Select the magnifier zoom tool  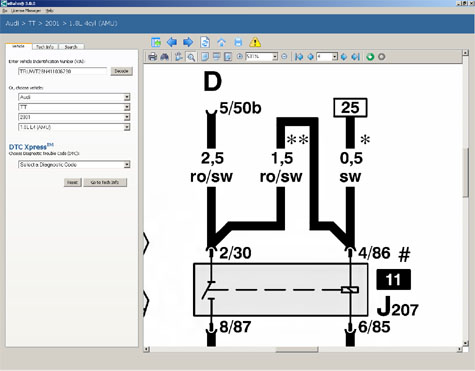pos(191,57)
